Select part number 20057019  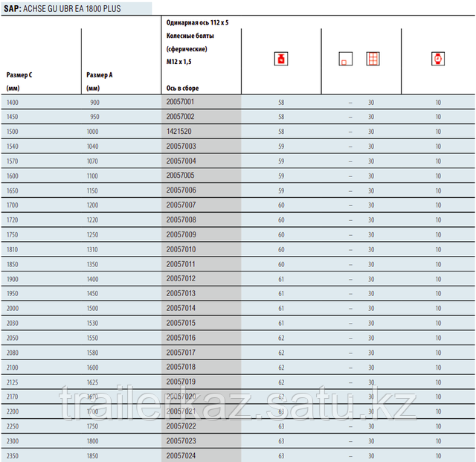pos(181,382)
